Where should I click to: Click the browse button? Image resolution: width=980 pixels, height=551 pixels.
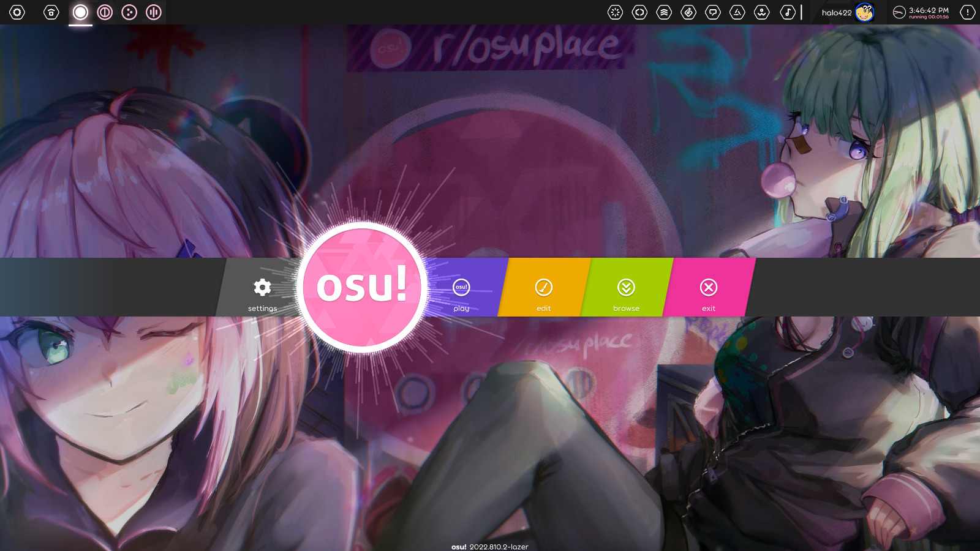click(625, 294)
